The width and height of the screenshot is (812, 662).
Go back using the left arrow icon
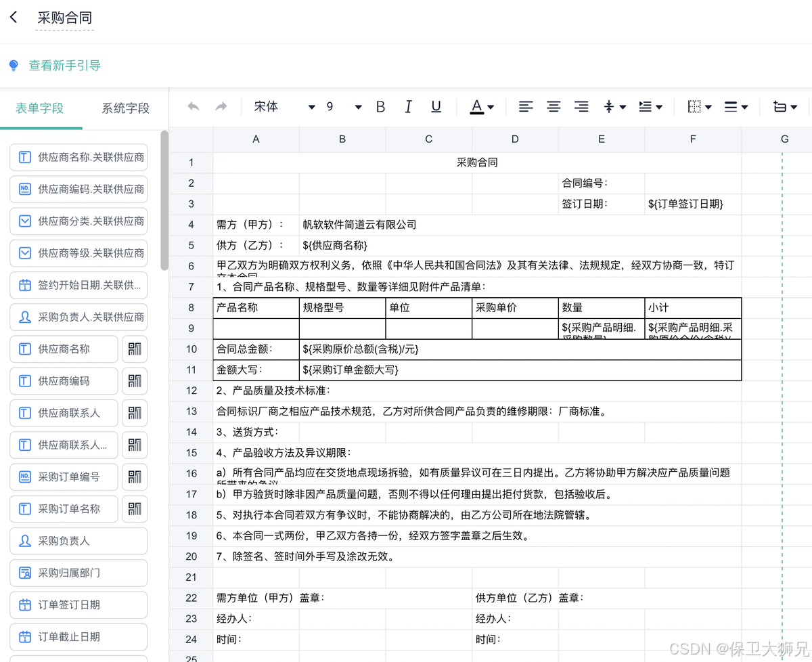[14, 18]
